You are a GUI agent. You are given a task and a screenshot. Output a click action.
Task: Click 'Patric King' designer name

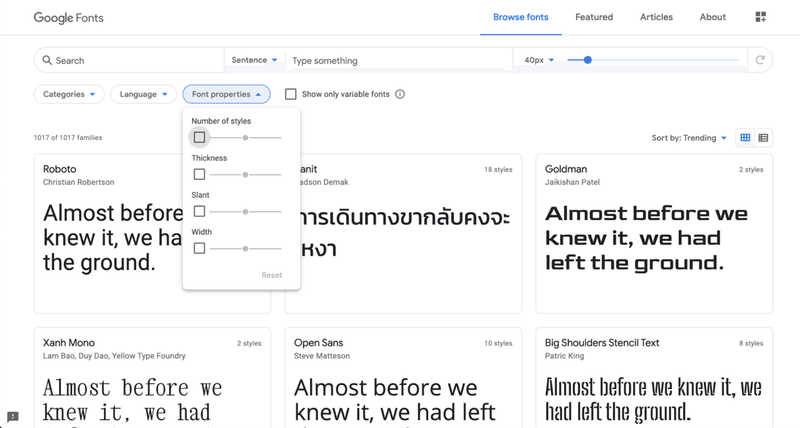tap(564, 356)
